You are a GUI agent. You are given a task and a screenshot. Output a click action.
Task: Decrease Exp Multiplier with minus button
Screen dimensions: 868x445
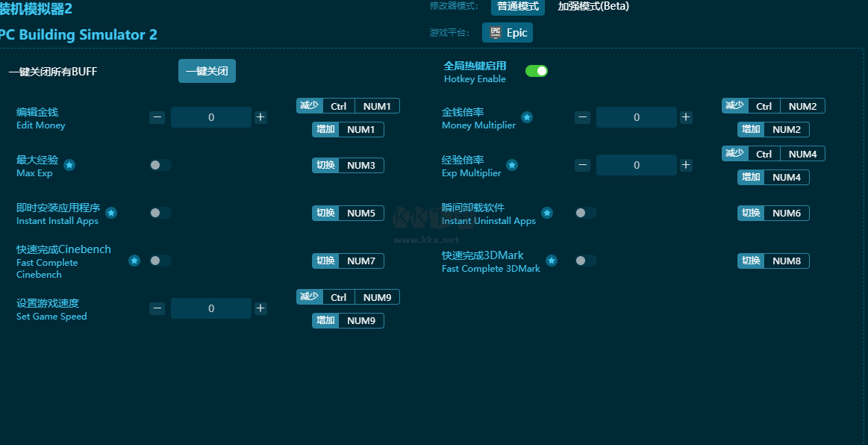[x=582, y=165]
